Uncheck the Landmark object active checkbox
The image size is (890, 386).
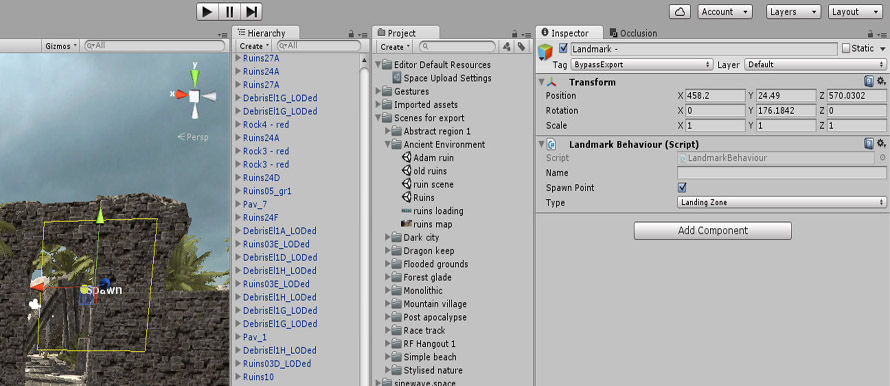563,48
